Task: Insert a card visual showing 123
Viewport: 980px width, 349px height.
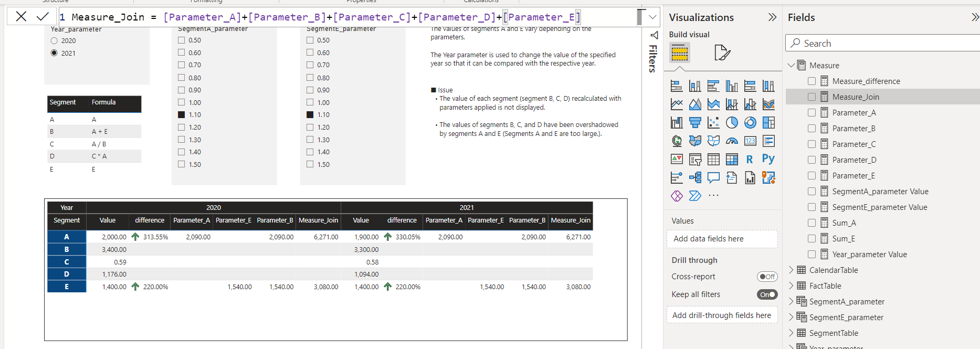Action: coord(750,141)
